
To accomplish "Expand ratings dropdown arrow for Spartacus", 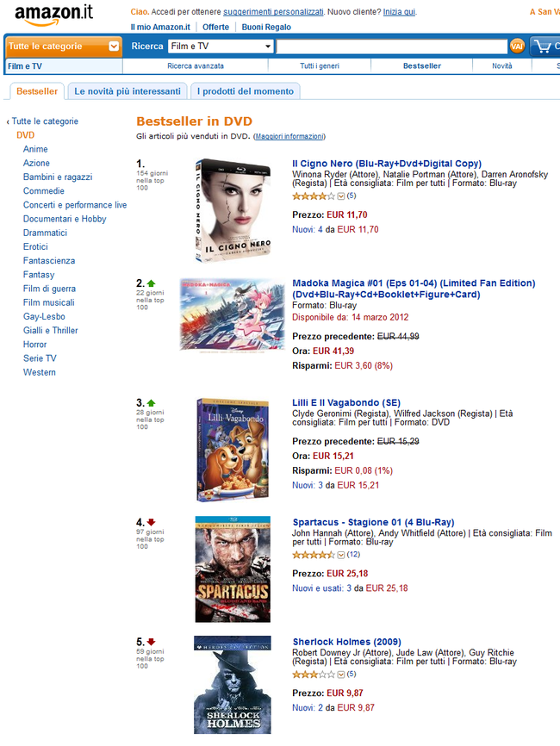I will (341, 555).
